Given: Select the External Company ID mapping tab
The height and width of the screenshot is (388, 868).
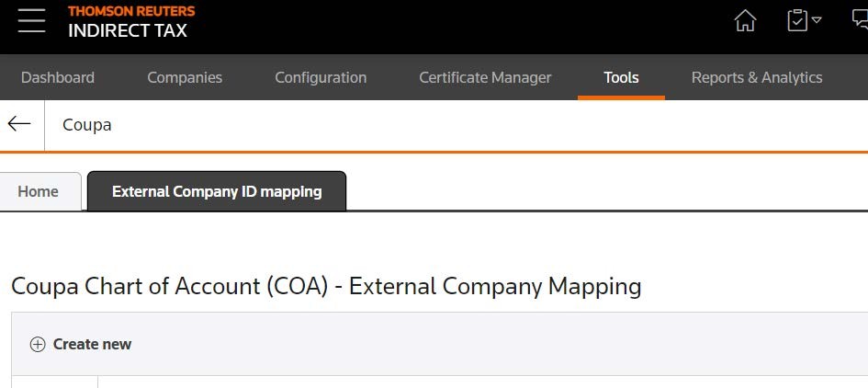Looking at the screenshot, I should click(x=217, y=191).
